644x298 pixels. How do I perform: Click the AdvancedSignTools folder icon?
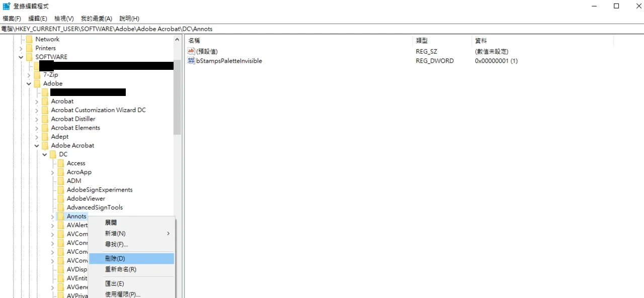coord(61,208)
